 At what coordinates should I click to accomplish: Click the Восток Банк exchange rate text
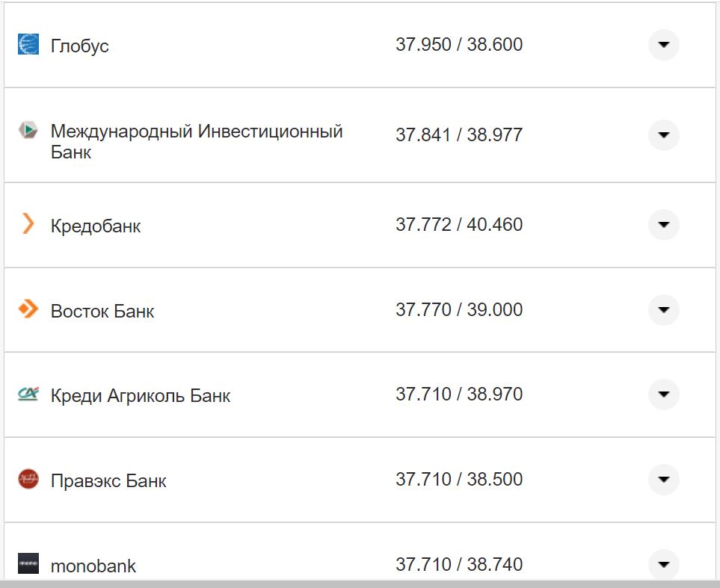pyautogui.click(x=459, y=310)
